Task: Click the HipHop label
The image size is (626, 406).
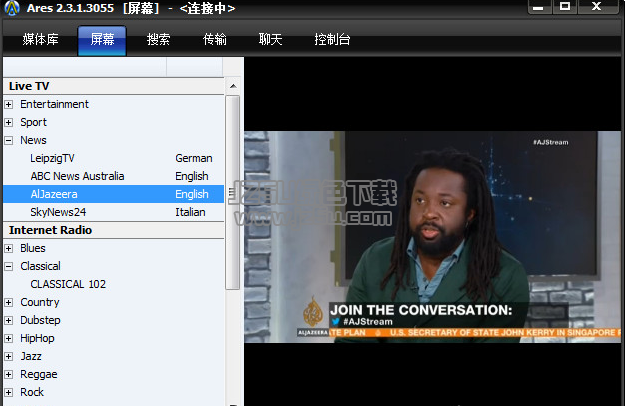Action: tap(37, 339)
